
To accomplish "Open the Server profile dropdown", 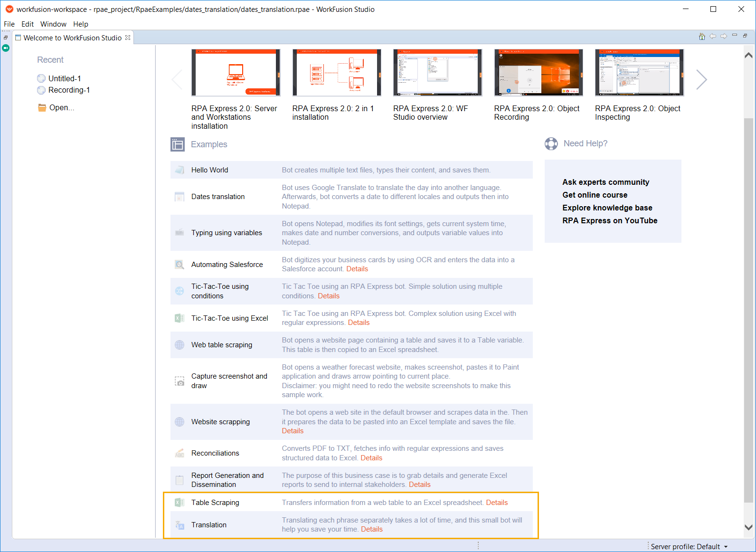I will point(689,546).
